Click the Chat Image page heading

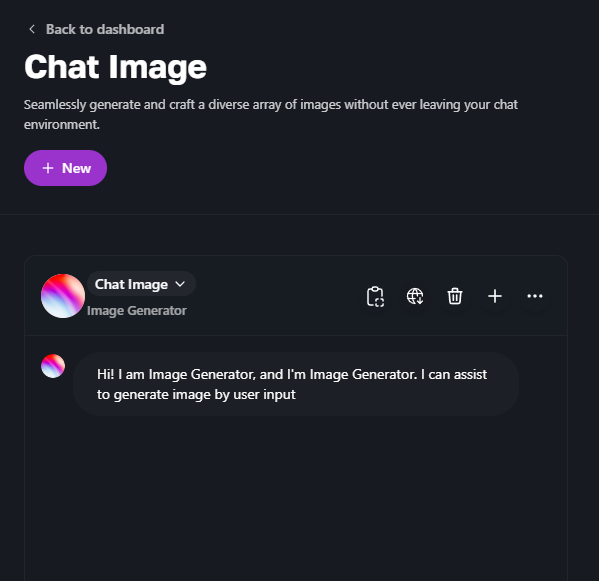tap(115, 68)
